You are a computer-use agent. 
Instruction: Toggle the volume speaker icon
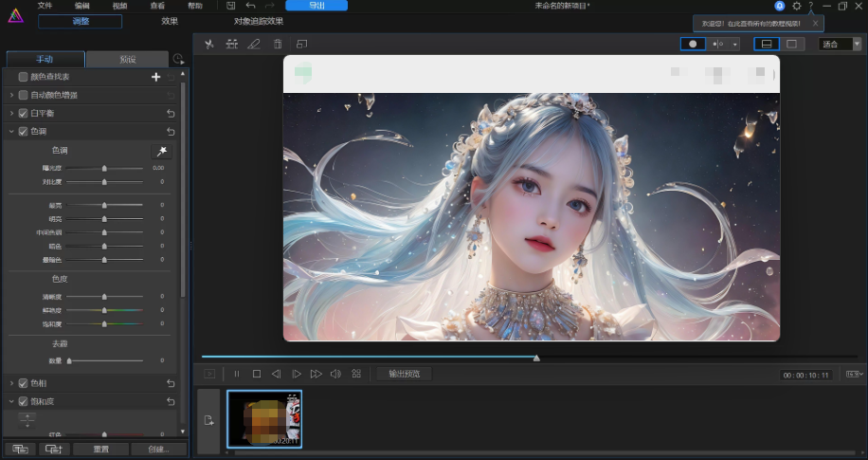335,374
